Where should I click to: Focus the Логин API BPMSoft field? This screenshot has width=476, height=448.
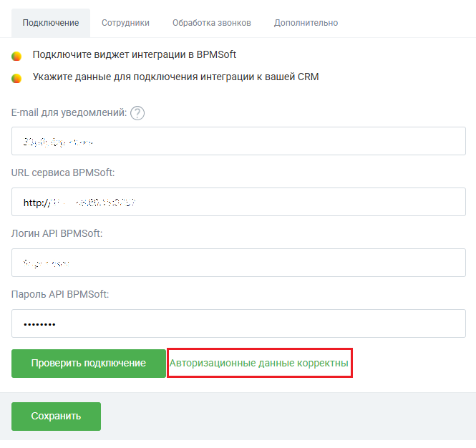click(x=238, y=263)
